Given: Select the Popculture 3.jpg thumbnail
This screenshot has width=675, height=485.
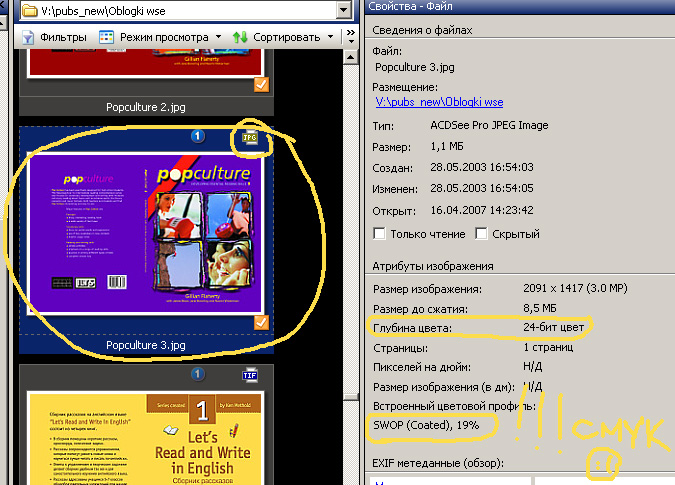Looking at the screenshot, I should (x=146, y=234).
